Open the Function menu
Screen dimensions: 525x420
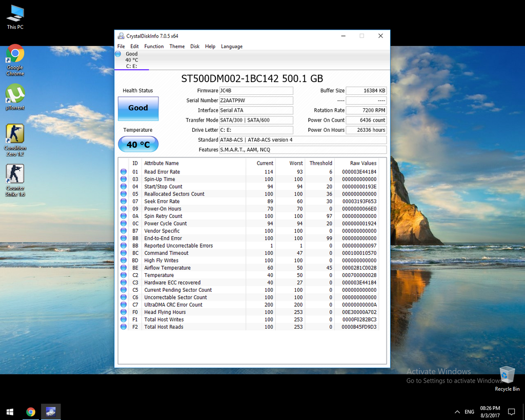click(154, 46)
